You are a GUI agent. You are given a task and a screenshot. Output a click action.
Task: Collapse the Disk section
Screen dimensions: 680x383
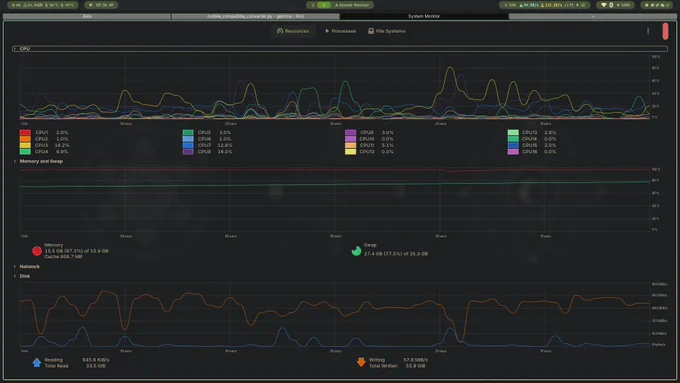[x=22, y=276]
